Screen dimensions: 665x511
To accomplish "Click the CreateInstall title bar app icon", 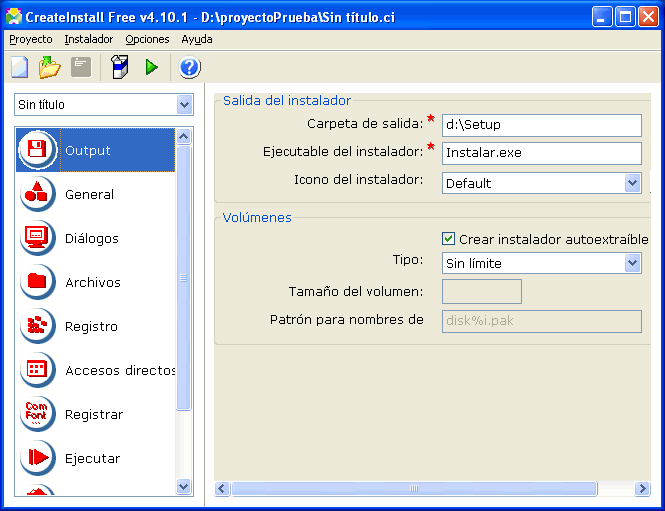I will pos(14,17).
